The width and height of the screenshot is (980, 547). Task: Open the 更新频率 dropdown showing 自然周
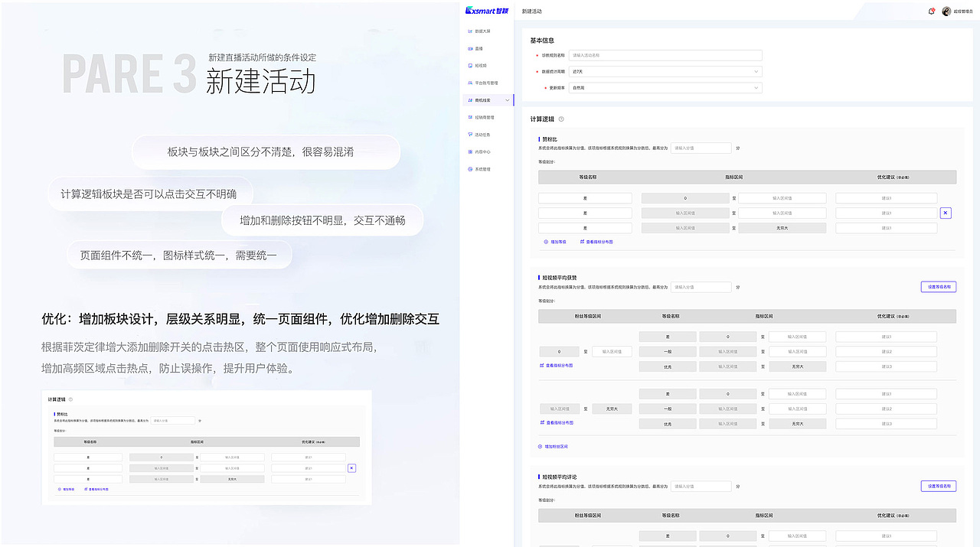(665, 88)
